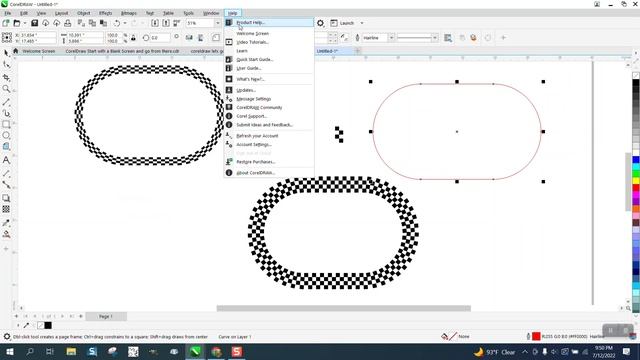Select the Artistic Media tool

point(6,113)
